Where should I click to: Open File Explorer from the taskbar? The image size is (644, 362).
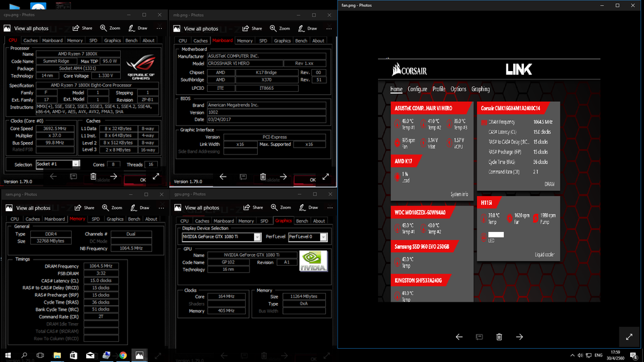(57, 355)
